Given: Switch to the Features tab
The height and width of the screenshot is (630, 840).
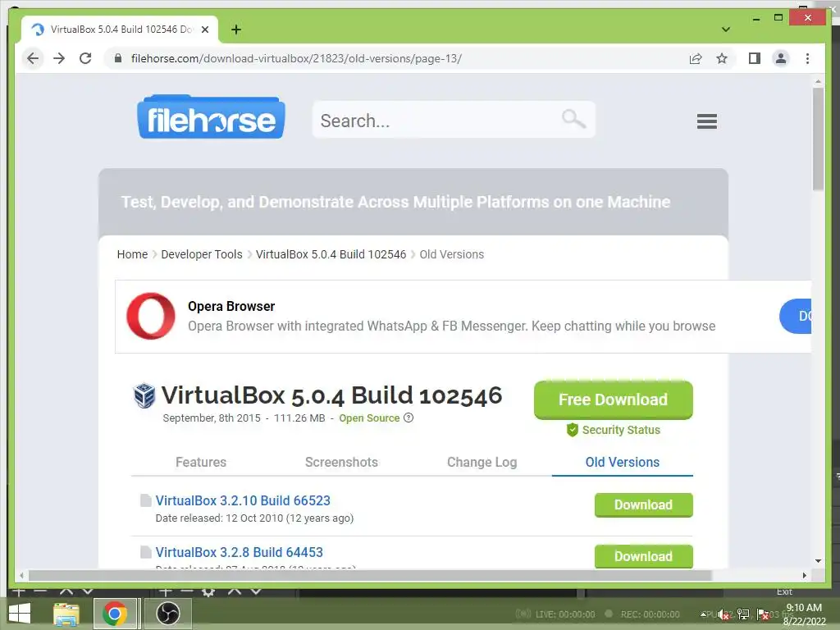Looking at the screenshot, I should 201,462.
